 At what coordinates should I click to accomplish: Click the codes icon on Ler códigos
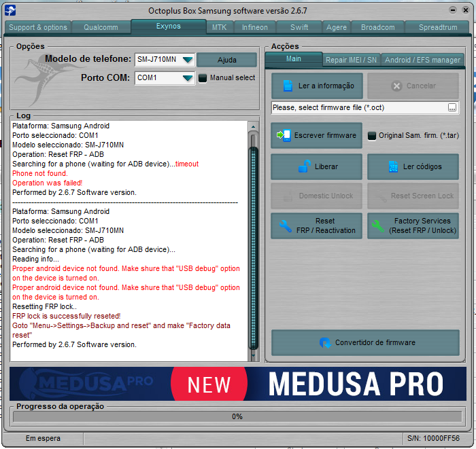[393, 166]
